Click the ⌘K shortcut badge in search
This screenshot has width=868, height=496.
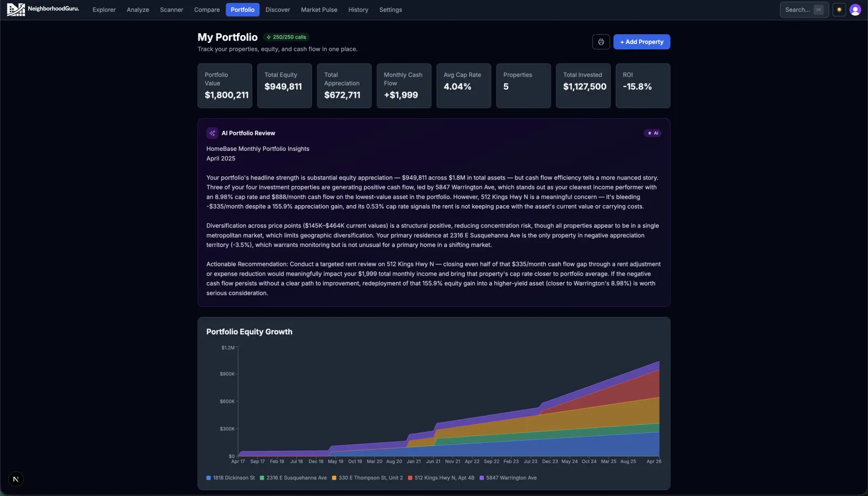point(818,9)
